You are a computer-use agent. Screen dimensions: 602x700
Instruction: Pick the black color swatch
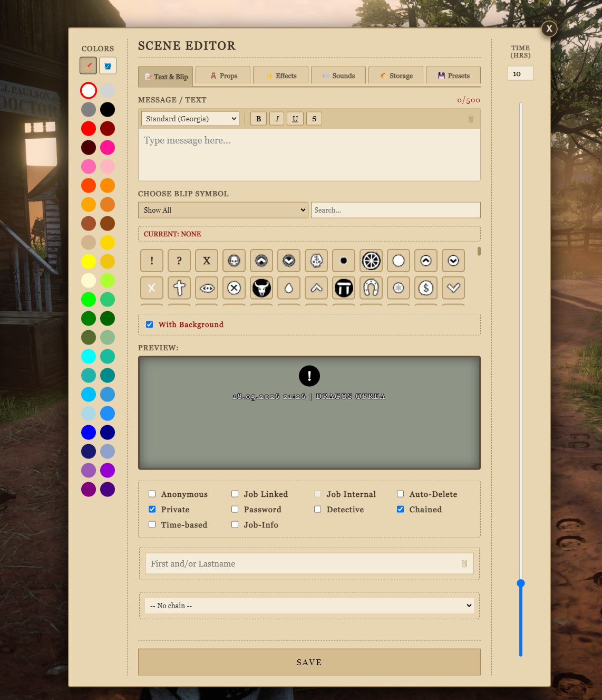click(x=108, y=110)
